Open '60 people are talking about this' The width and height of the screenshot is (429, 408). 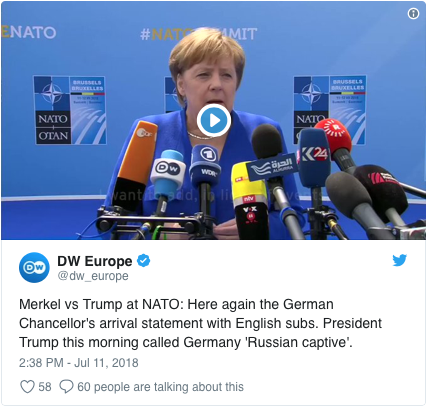click(160, 387)
